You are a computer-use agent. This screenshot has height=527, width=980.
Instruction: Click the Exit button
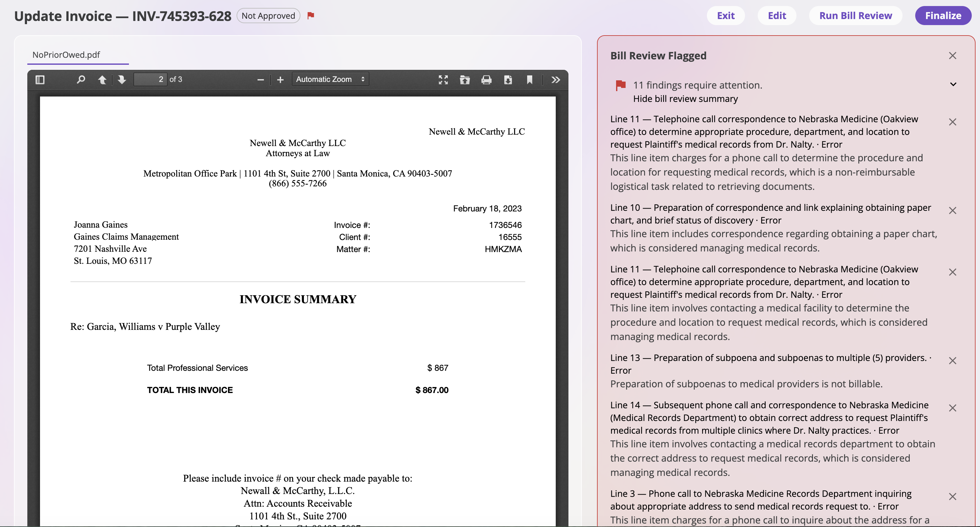pyautogui.click(x=726, y=16)
